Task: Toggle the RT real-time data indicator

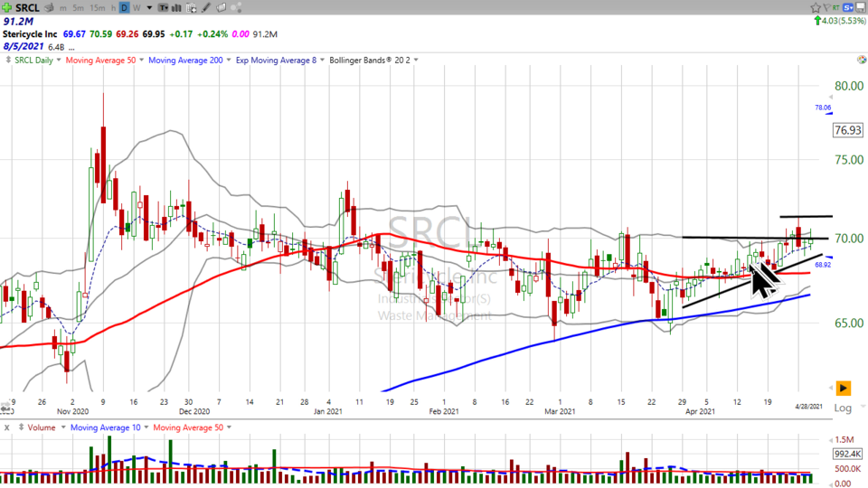Action: tap(835, 7)
